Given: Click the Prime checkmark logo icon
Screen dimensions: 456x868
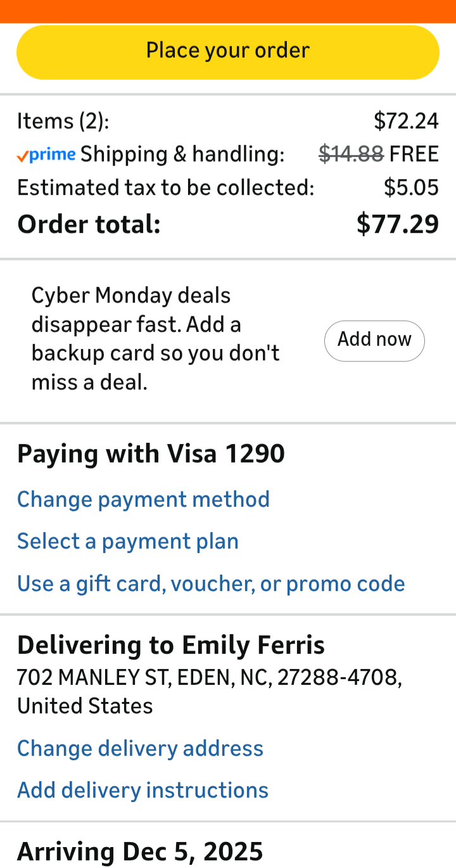Looking at the screenshot, I should [x=46, y=155].
